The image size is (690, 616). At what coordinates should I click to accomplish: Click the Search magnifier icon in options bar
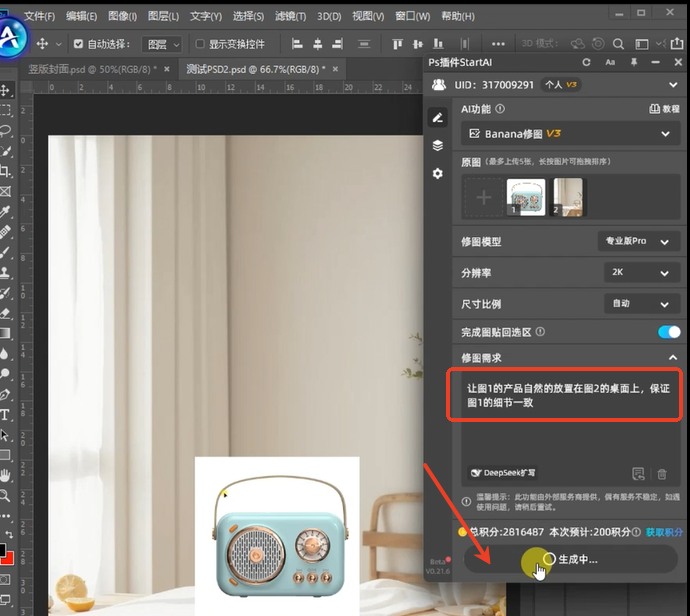coord(618,44)
